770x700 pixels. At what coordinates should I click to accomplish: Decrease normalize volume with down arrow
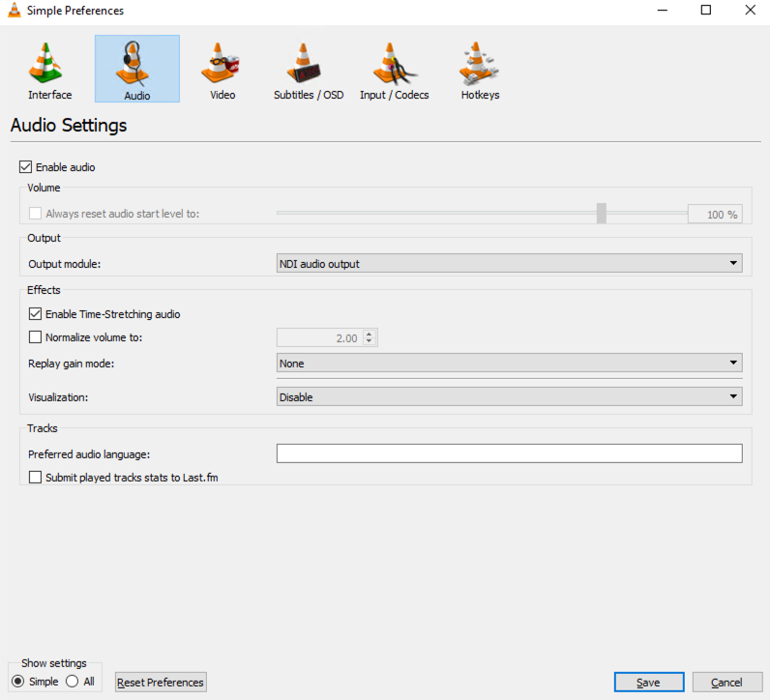point(370,341)
